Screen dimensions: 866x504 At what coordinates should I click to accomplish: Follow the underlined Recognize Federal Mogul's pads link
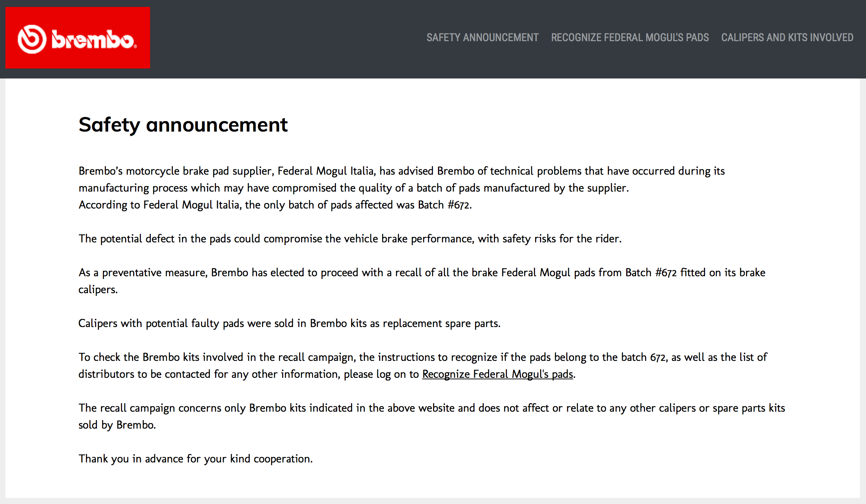497,374
